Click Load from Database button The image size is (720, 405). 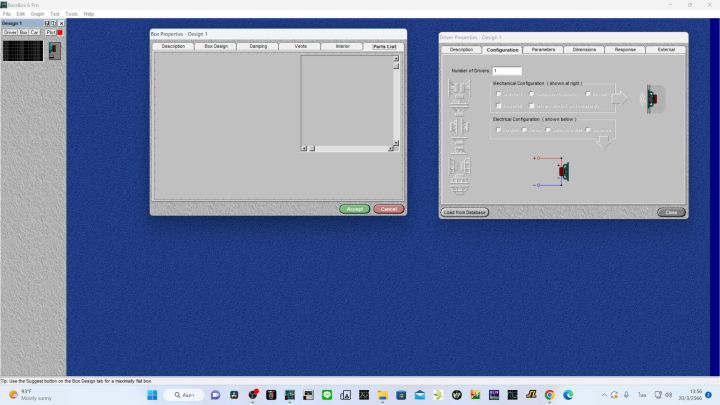tap(465, 212)
